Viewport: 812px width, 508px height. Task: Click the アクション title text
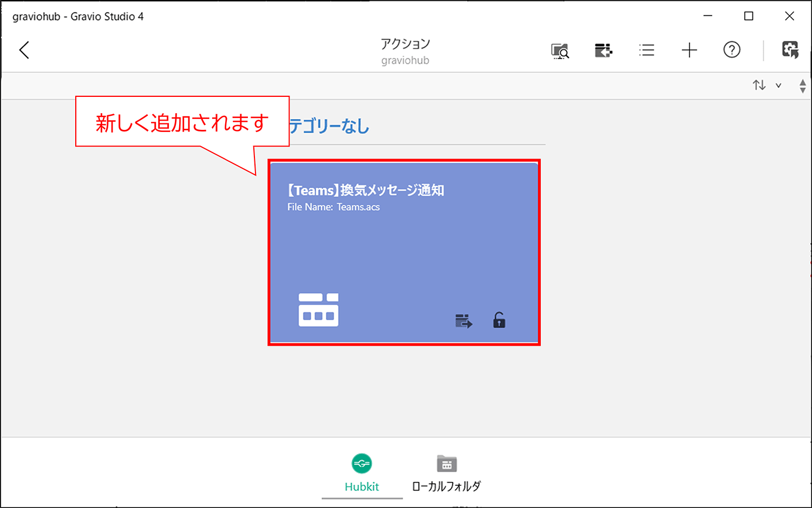coord(405,44)
